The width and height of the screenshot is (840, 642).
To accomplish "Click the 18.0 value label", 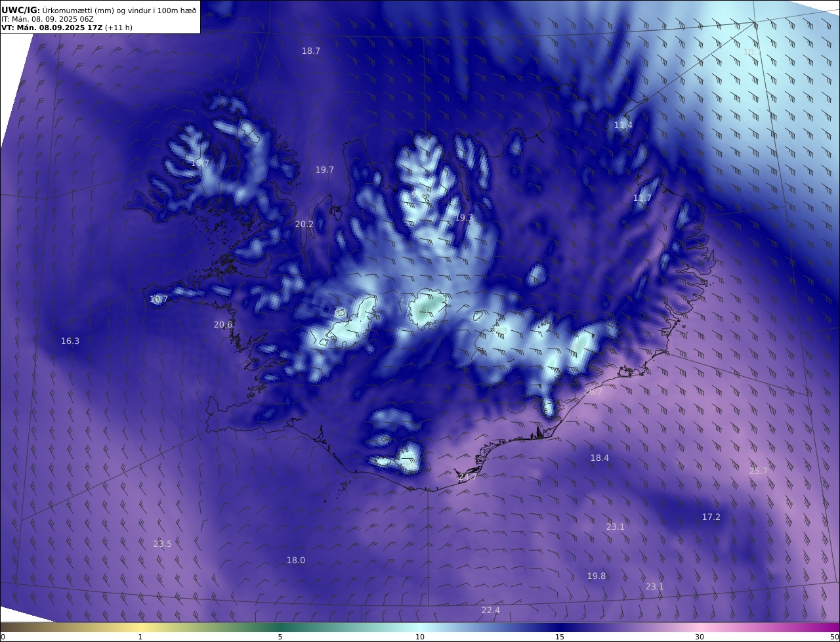I will click(296, 560).
